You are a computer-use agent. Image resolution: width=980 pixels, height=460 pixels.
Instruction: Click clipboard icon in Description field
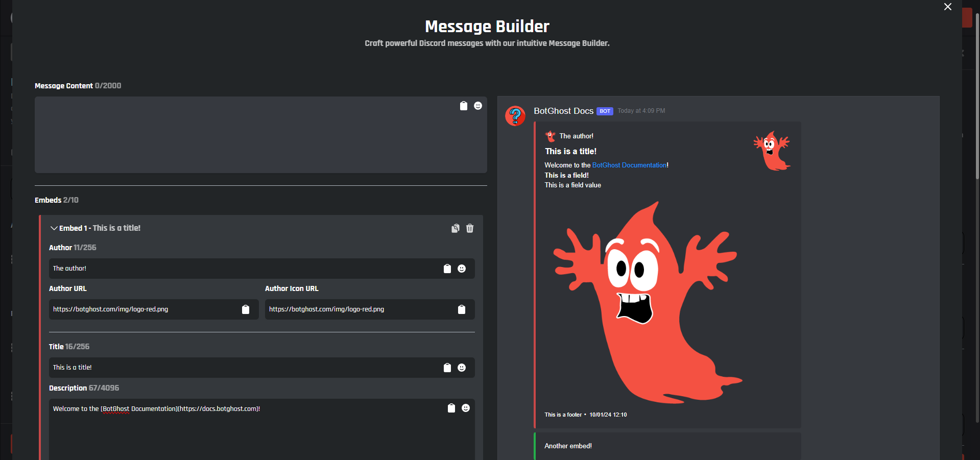click(x=451, y=408)
